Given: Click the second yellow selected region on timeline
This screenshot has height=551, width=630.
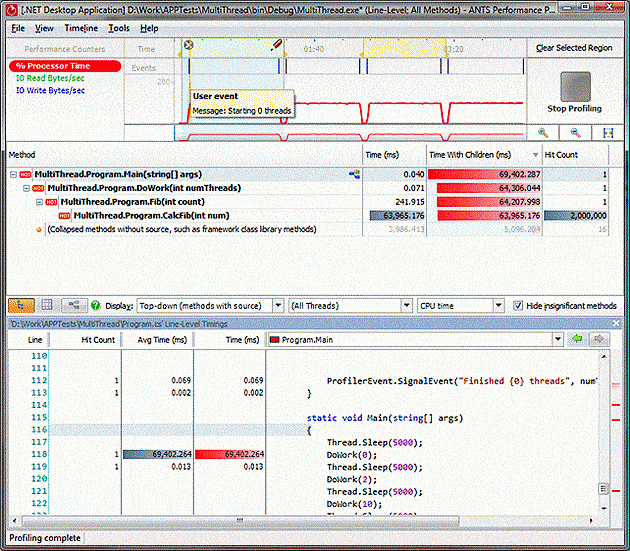Looking at the screenshot, I should pyautogui.click(x=404, y=49).
